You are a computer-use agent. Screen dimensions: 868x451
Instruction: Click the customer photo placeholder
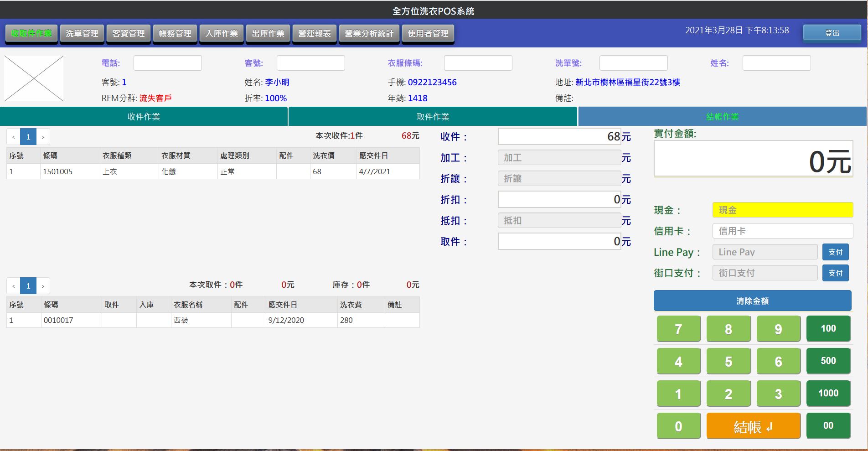coord(34,78)
